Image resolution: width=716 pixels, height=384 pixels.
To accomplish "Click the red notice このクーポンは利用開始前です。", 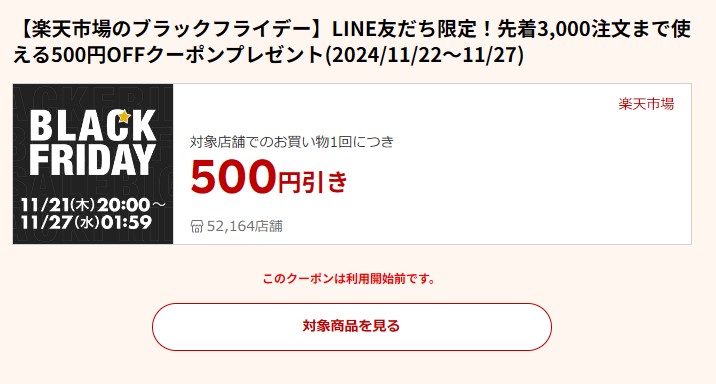I will 350,279.
